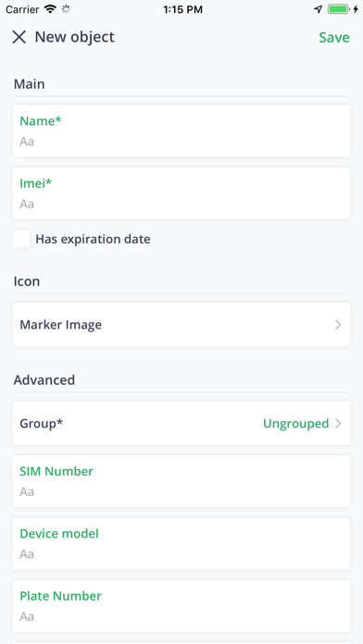Focus the Plate Number field

[x=181, y=606]
